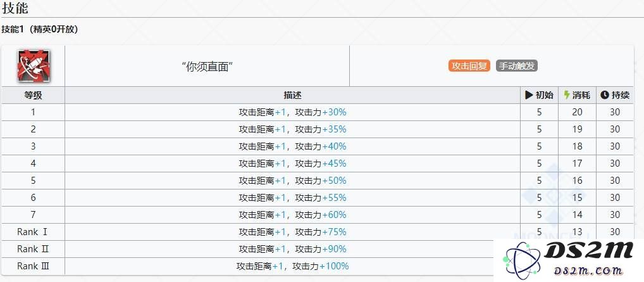Click the gray 手动触发 tag
The image size is (644, 282).
click(x=516, y=66)
